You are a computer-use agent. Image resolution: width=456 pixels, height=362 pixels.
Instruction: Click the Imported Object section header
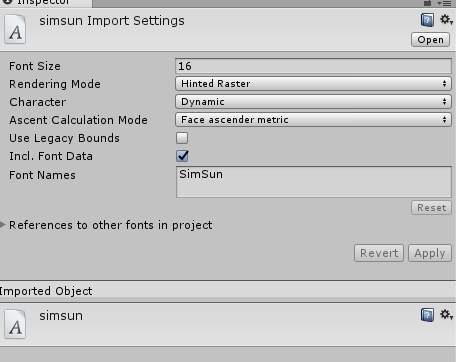point(228,291)
